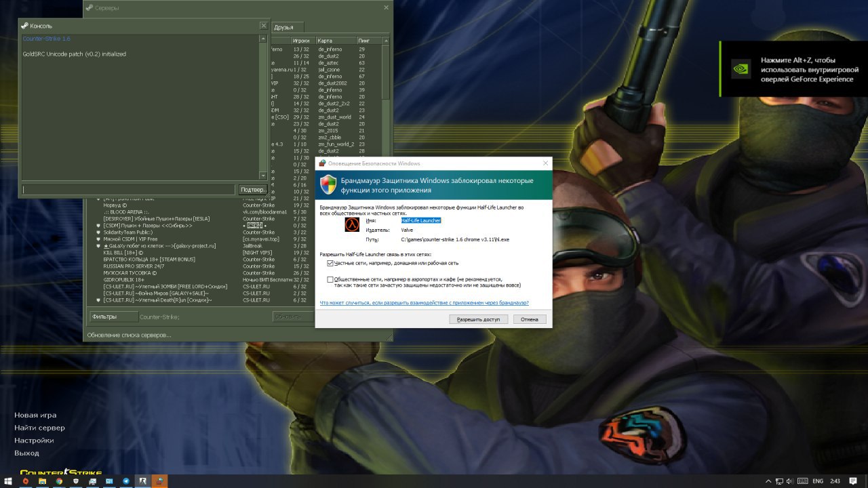This screenshot has height=488, width=868.
Task: Click the taskbar clock showing 2:43
Action: click(x=835, y=481)
